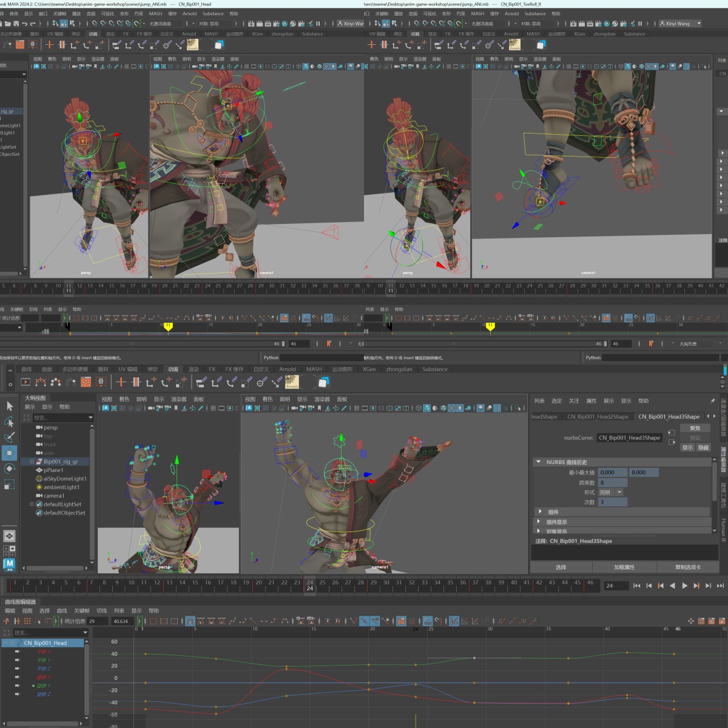Click 选择 button at Attribute Editor bottom
This screenshot has height=728, width=728.
561,567
